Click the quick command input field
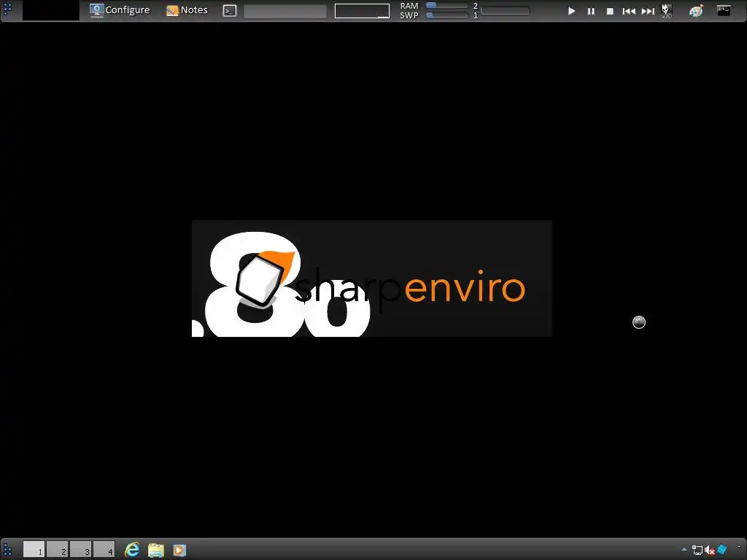This screenshot has height=560, width=747. click(x=285, y=11)
